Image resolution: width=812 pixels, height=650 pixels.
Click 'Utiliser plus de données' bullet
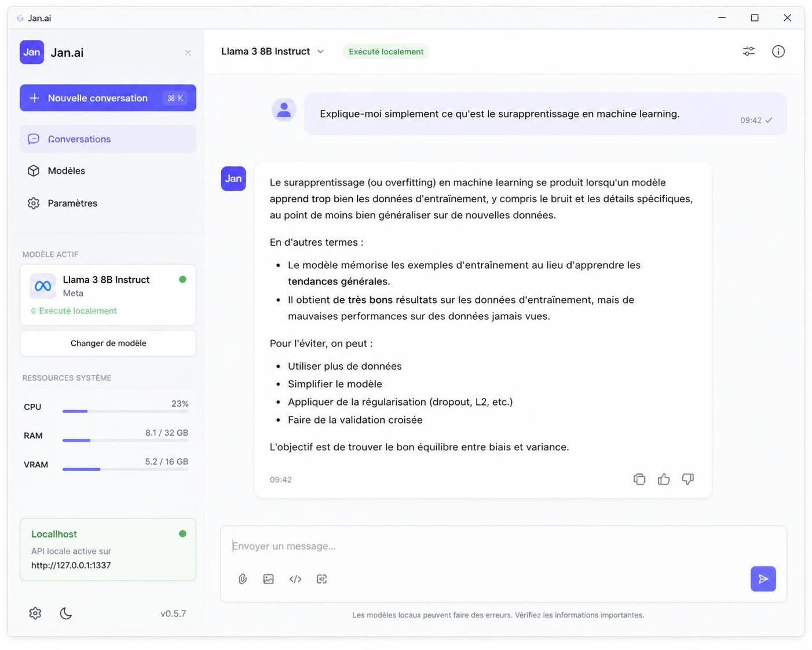tap(345, 366)
